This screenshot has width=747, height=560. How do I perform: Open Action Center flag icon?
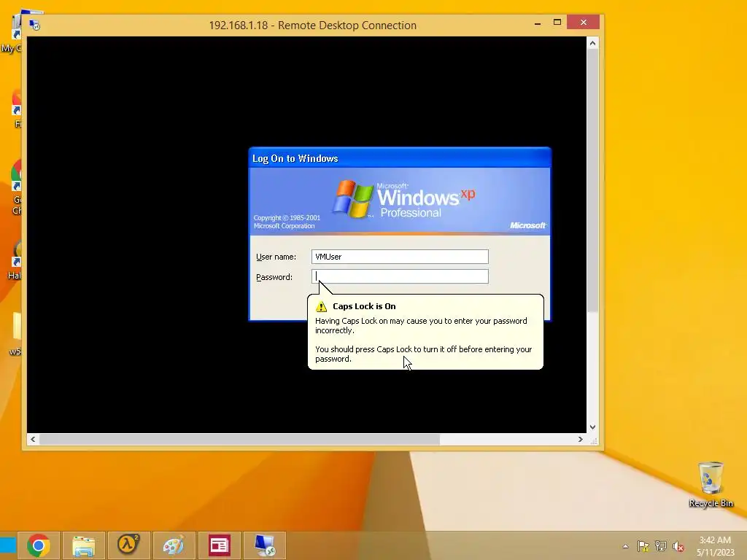point(643,546)
